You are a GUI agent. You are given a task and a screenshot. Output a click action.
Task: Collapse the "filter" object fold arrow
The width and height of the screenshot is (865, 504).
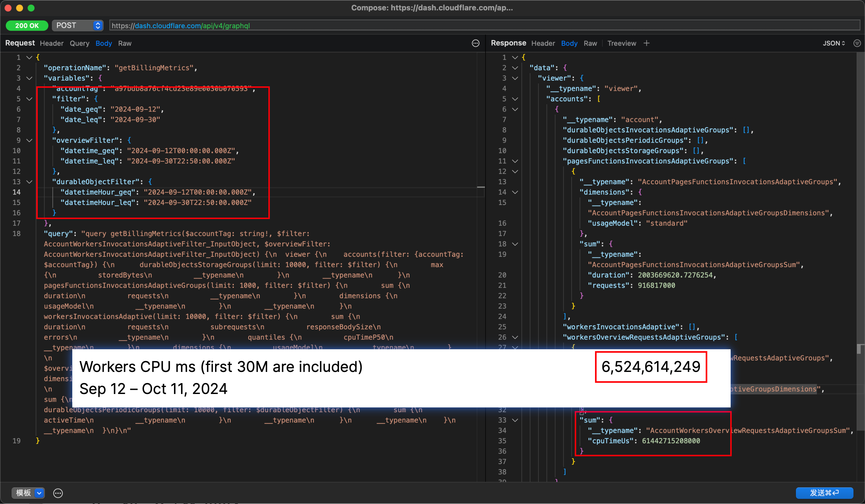tap(29, 99)
